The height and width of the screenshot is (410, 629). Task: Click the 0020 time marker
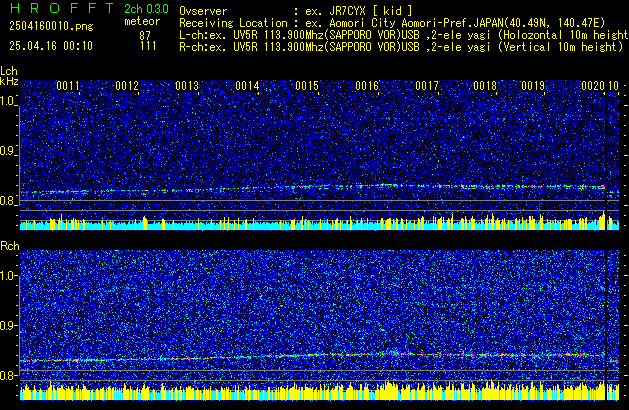point(593,86)
